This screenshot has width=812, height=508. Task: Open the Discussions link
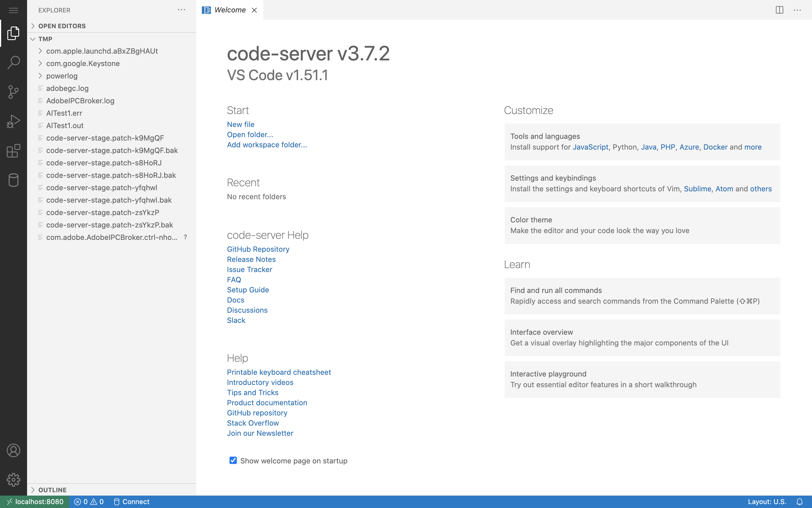coord(247,310)
